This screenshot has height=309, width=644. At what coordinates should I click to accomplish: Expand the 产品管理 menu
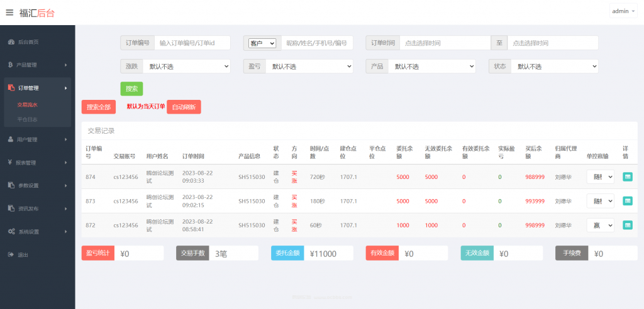tap(37, 65)
